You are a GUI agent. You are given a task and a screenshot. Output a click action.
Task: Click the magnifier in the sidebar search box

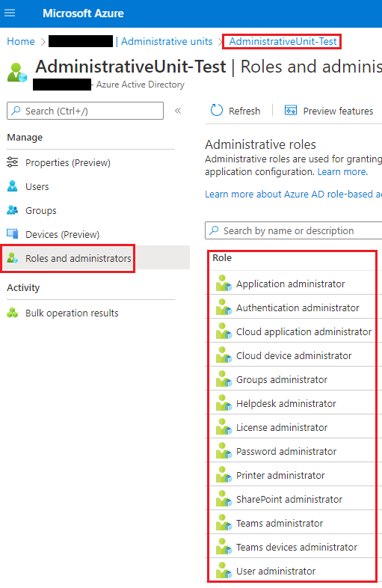pyautogui.click(x=16, y=111)
